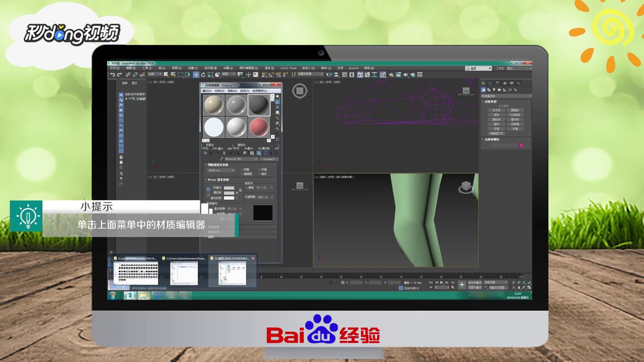Image resolution: width=644 pixels, height=362 pixels.
Task: Open 实用程序 menu in Material Editor
Action: pyautogui.click(x=260, y=91)
